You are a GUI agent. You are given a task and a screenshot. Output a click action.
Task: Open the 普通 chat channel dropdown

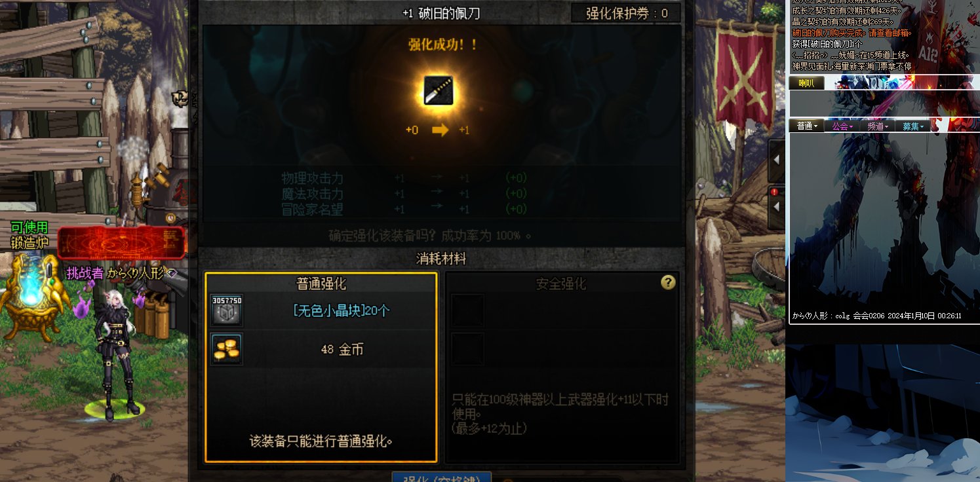tap(807, 126)
